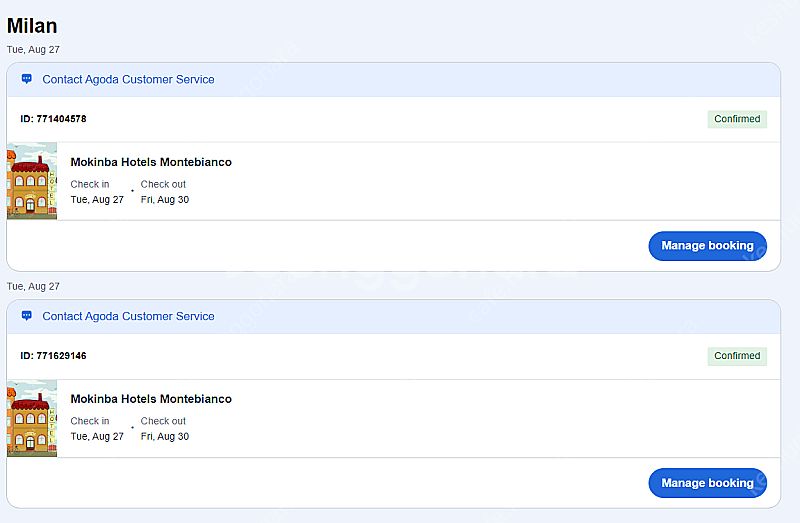This screenshot has width=800, height=523.
Task: Click Tue, Aug 27 date label above second card
Action: click(x=33, y=286)
